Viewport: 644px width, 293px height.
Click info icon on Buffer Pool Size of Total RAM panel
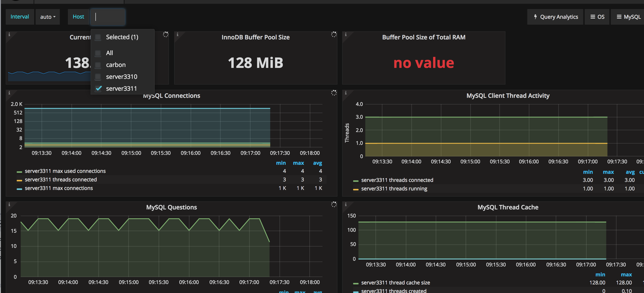click(346, 34)
